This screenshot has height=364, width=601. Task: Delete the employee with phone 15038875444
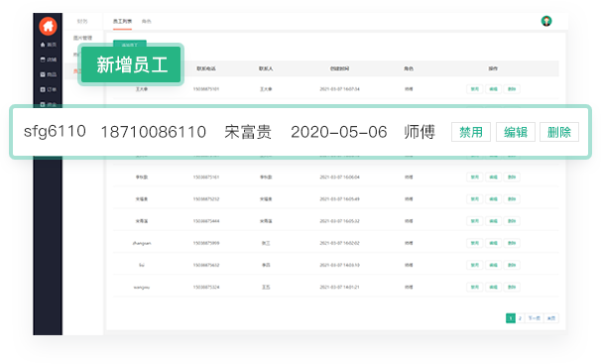pyautogui.click(x=512, y=221)
